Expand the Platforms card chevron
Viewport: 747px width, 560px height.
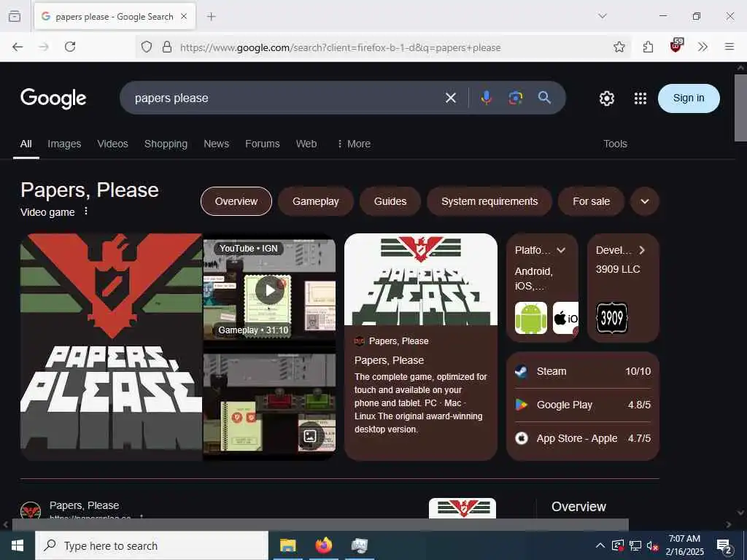click(x=561, y=250)
